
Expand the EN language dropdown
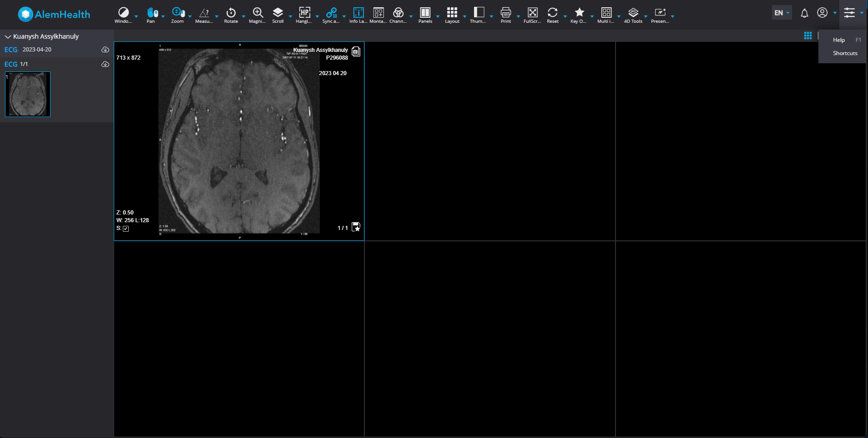click(x=782, y=13)
